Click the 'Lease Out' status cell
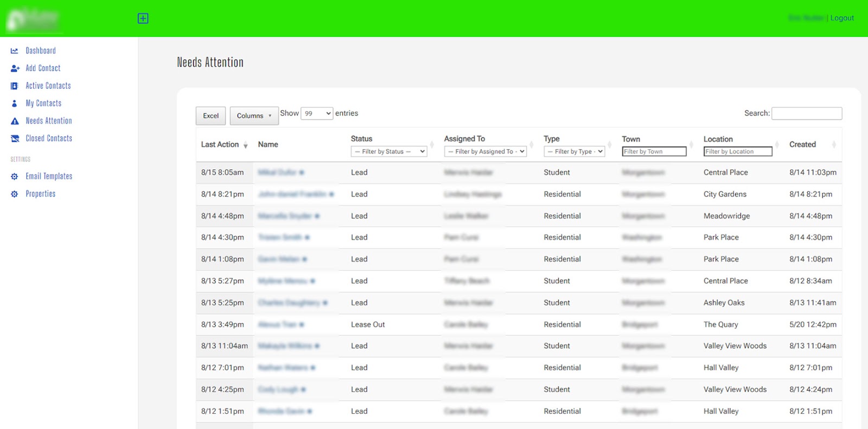The image size is (868, 429). click(368, 324)
